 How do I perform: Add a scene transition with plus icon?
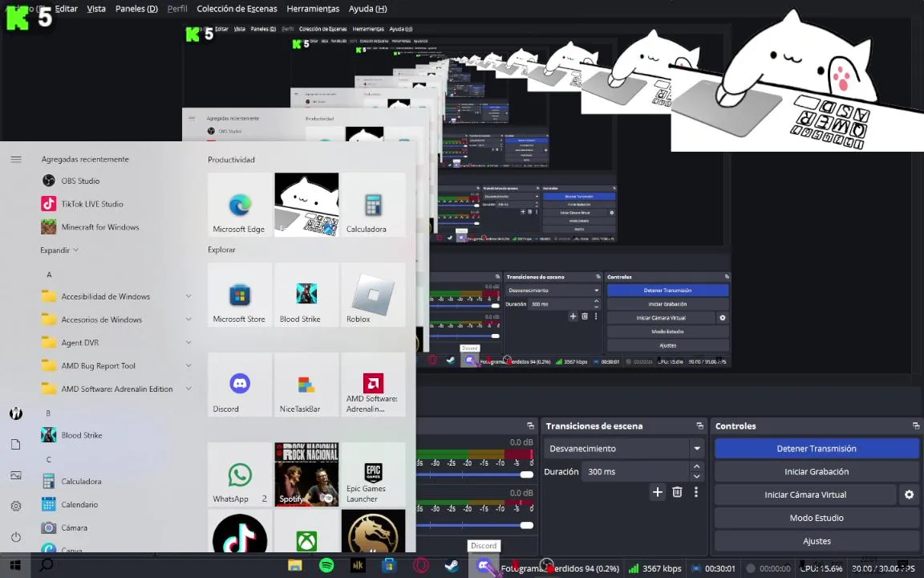(658, 492)
